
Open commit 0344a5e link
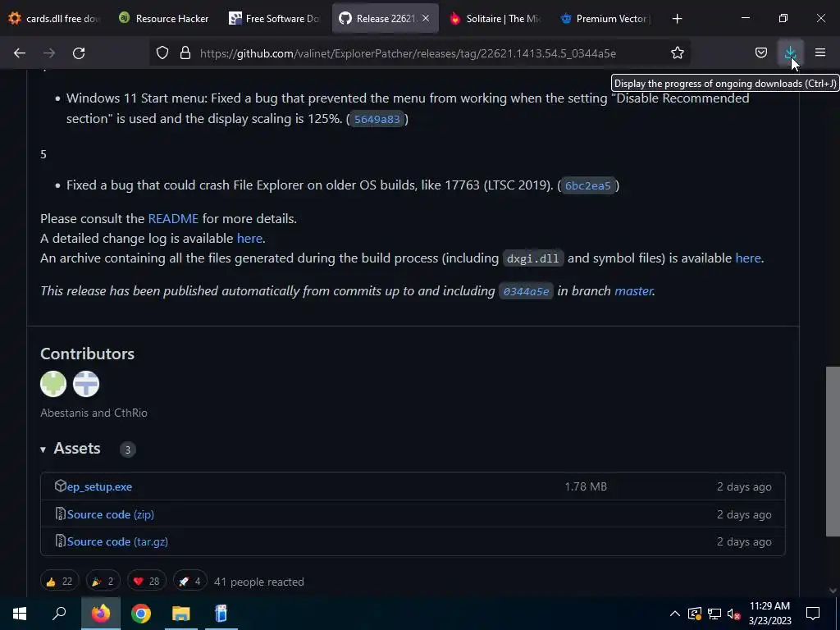pyautogui.click(x=526, y=291)
